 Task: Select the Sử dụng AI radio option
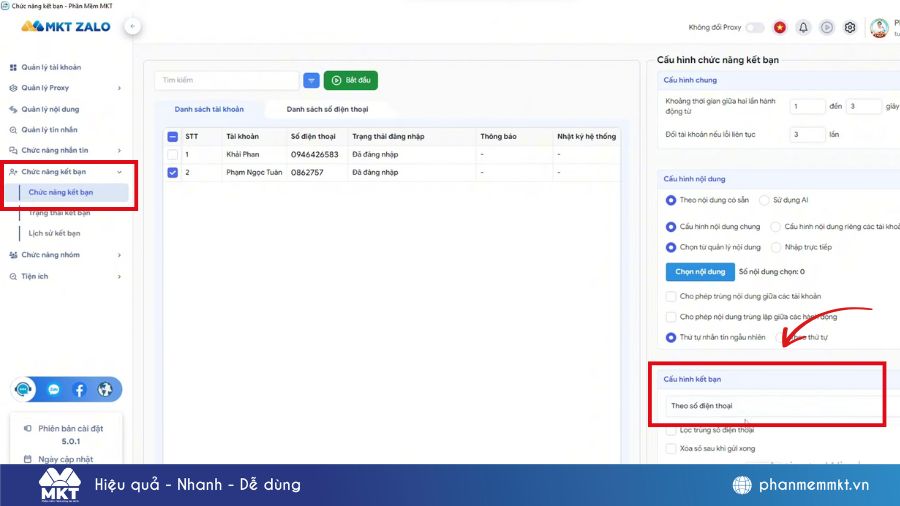pyautogui.click(x=764, y=200)
